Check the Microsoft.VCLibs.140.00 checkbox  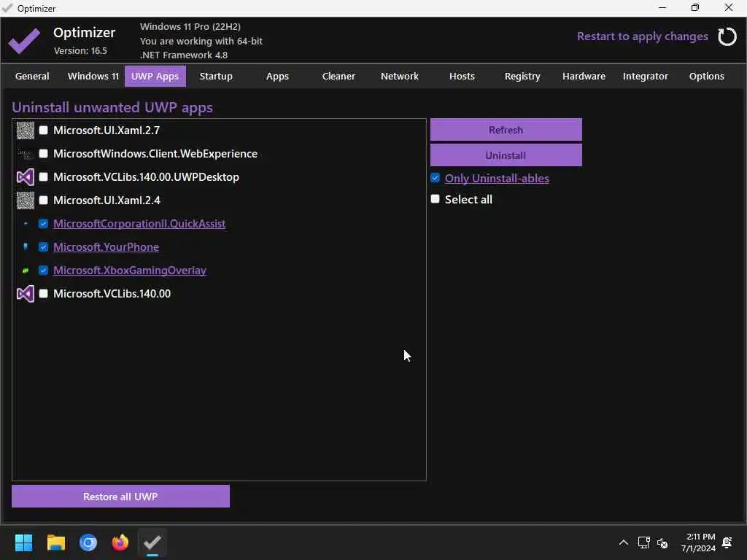tap(43, 293)
